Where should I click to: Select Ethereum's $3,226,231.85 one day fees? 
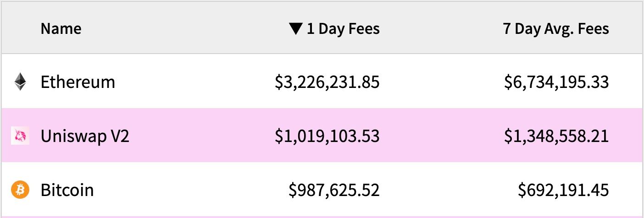[x=328, y=82]
